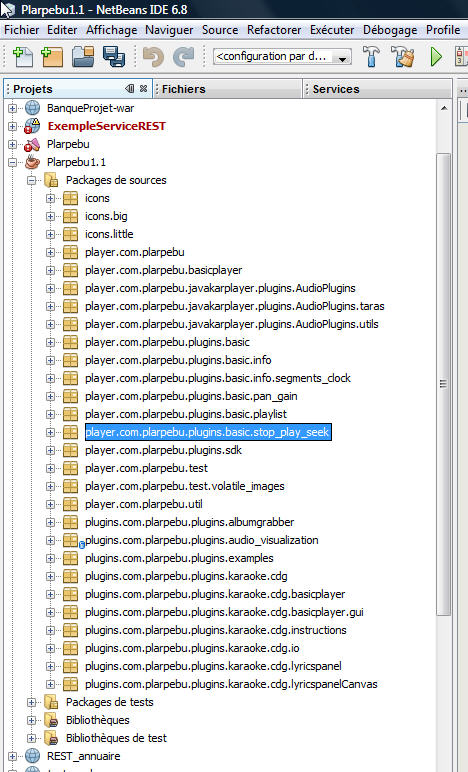This screenshot has width=468, height=772.
Task: Click the Clean and Build broom icon
Action: tap(403, 57)
